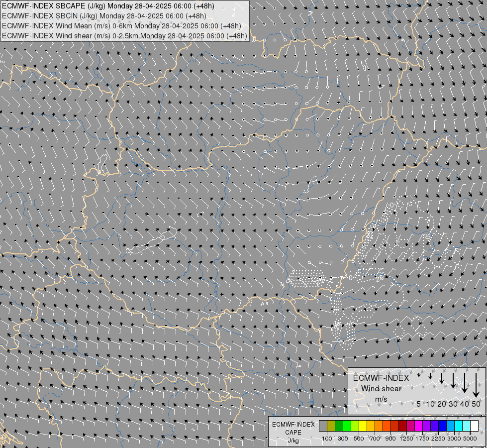Click the '40' wind shear scale number
This screenshot has height=448, width=487.
coord(465,404)
